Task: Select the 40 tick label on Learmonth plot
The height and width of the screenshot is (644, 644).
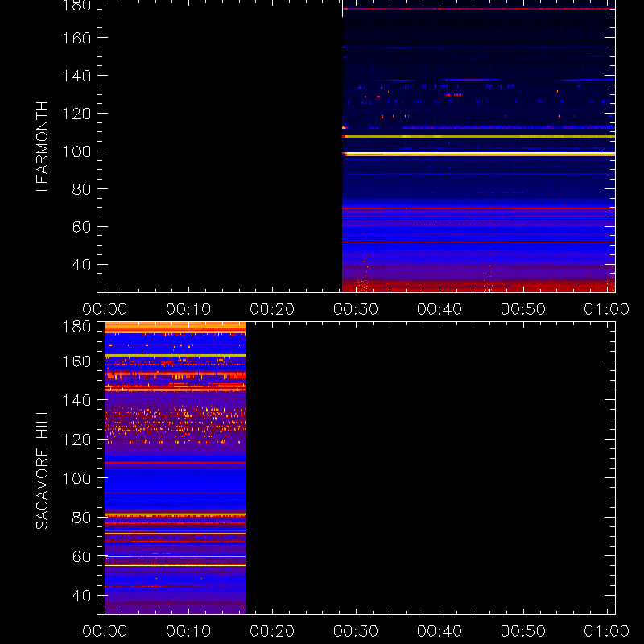Action: pos(81,265)
